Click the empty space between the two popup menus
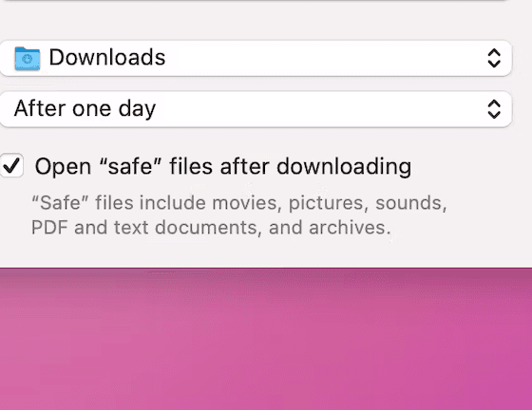Image resolution: width=532 pixels, height=410 pixels. point(255,84)
